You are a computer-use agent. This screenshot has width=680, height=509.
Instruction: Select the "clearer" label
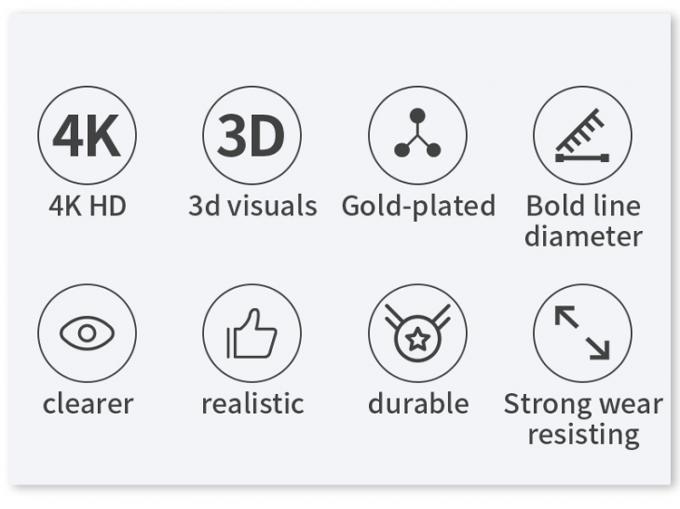tap(88, 404)
